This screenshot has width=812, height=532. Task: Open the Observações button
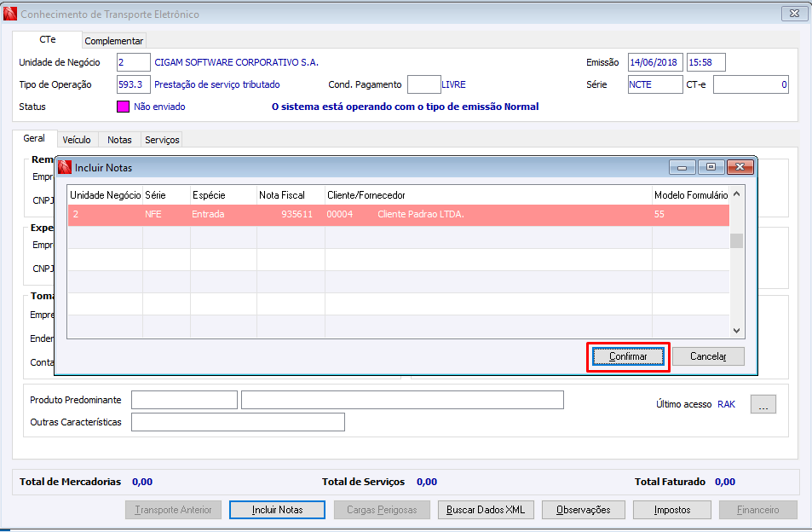(x=584, y=510)
